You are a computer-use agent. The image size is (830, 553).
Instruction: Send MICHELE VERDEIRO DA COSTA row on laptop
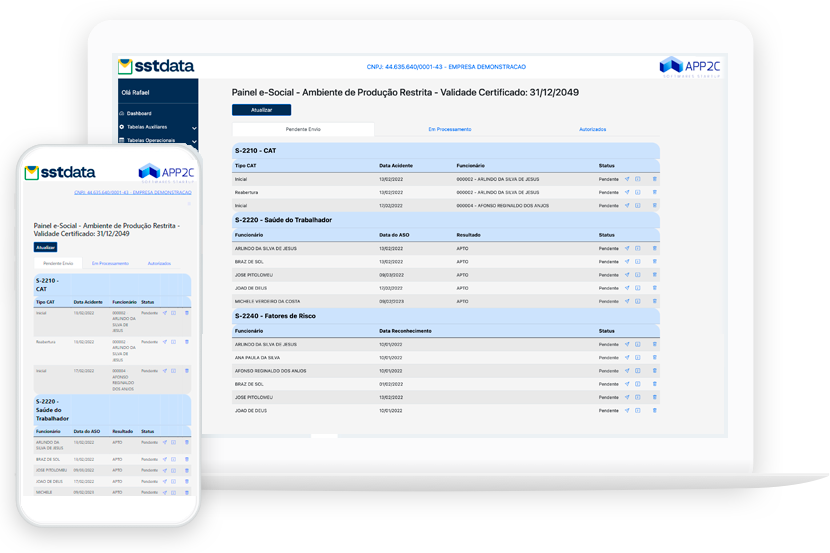pos(627,301)
